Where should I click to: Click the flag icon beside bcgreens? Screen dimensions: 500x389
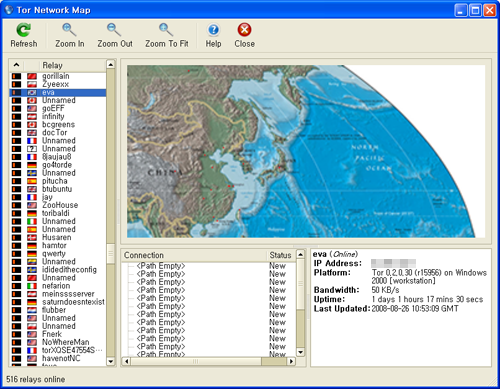[x=32, y=125]
